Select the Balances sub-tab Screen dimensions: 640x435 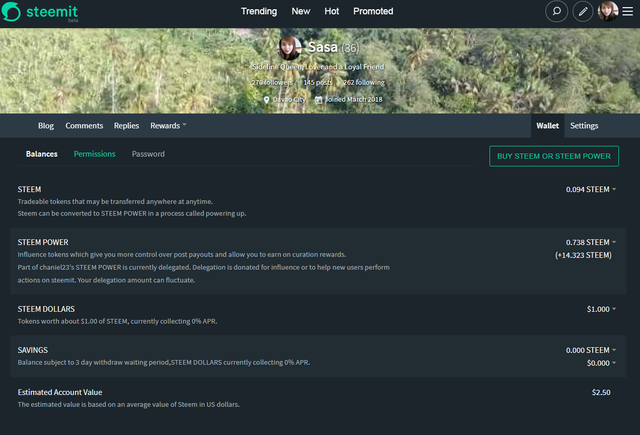[42, 154]
